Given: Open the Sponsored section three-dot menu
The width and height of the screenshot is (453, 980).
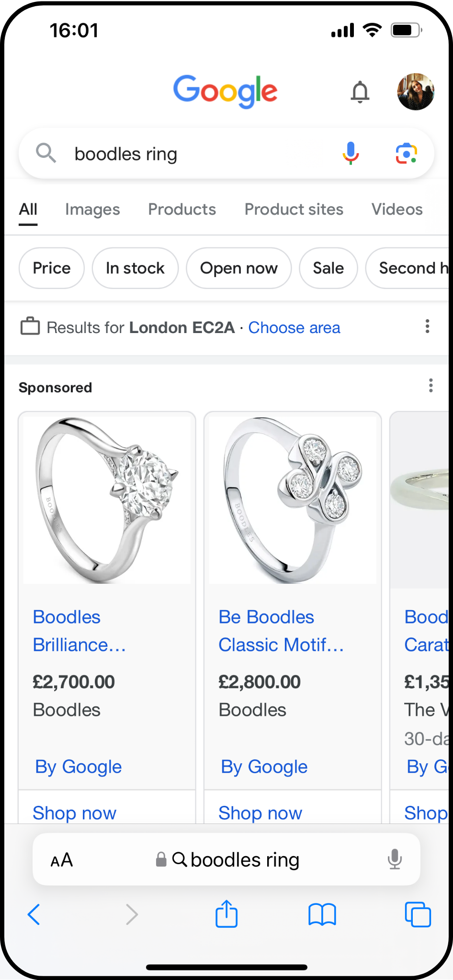Looking at the screenshot, I should [x=431, y=385].
